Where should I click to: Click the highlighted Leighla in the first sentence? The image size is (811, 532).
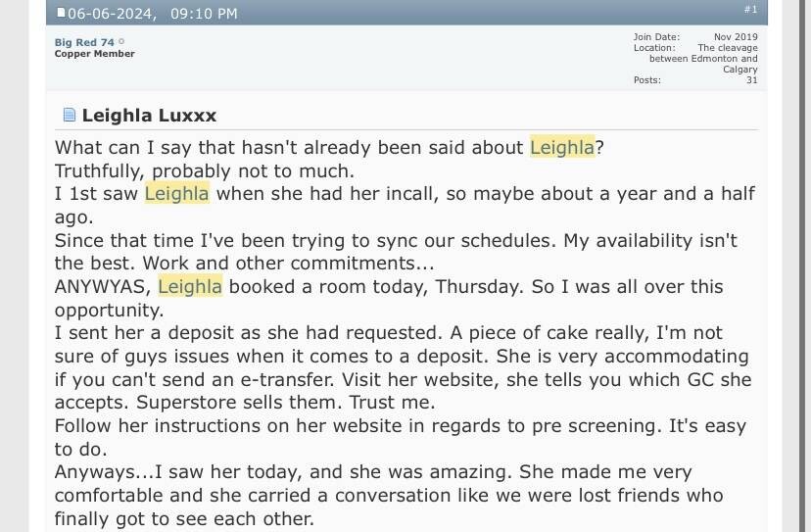click(x=562, y=148)
